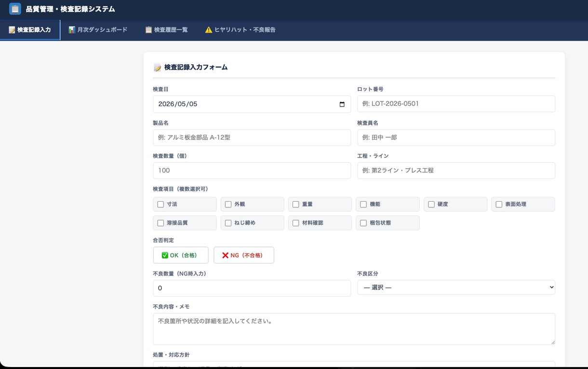Screen dimensions: 588x369
Task: Click the 製品名 input field
Action: [x=252, y=137]
